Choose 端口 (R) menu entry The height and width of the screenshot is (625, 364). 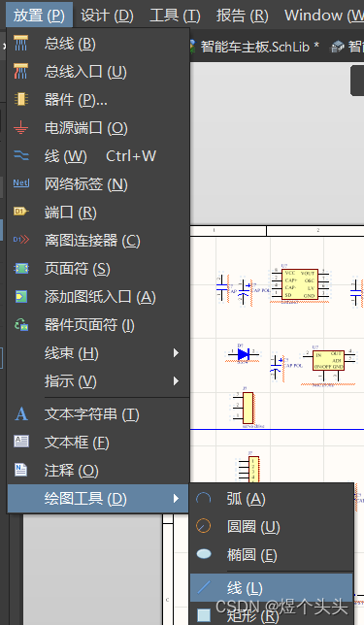tap(98, 212)
